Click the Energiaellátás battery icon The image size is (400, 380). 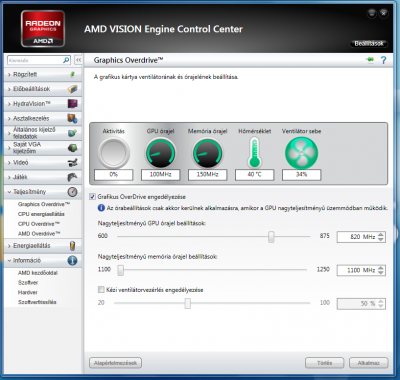point(72,246)
